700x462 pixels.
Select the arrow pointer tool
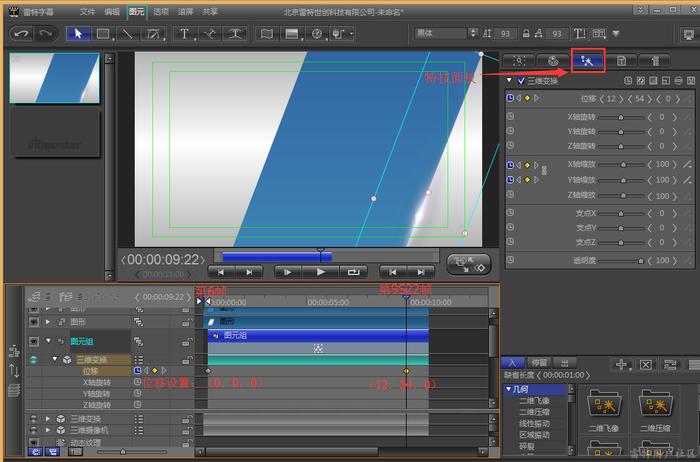[x=78, y=34]
